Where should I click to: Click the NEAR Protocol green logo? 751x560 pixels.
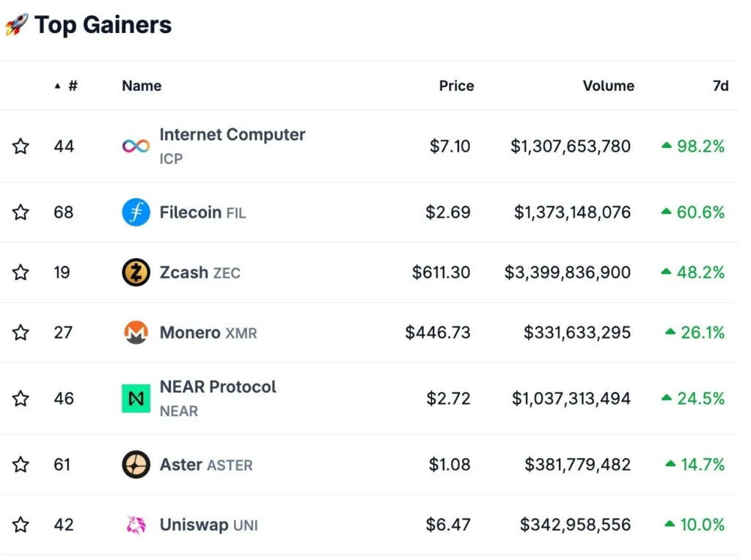(136, 398)
